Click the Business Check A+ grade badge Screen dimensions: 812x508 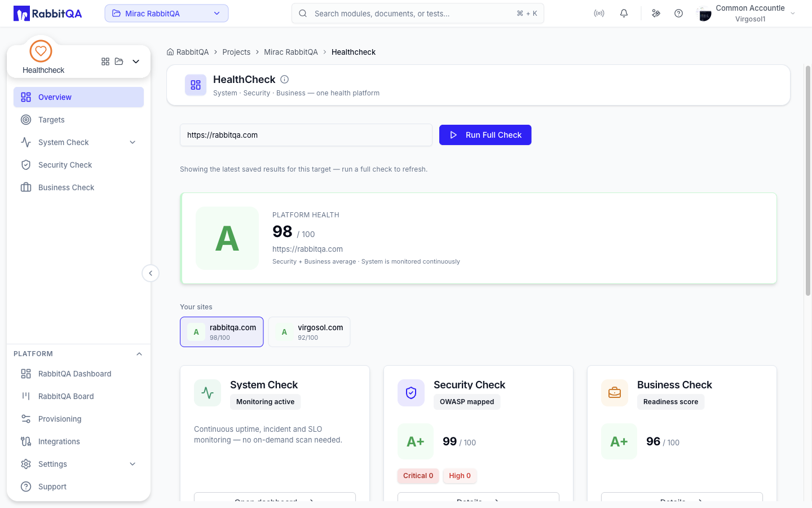coord(619,441)
